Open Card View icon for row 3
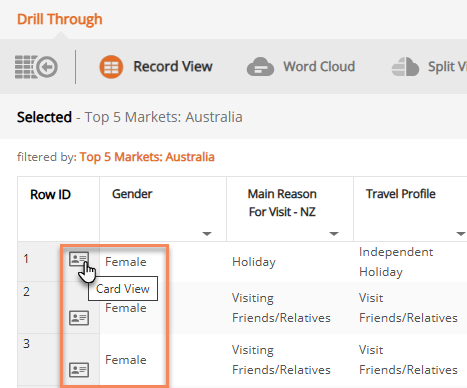This screenshot has height=388, width=467. (79, 370)
